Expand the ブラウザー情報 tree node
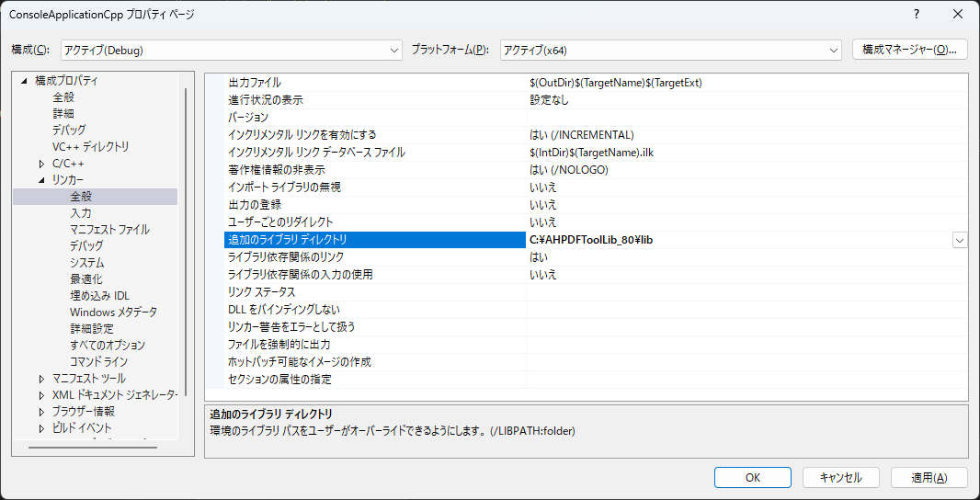 click(x=41, y=412)
